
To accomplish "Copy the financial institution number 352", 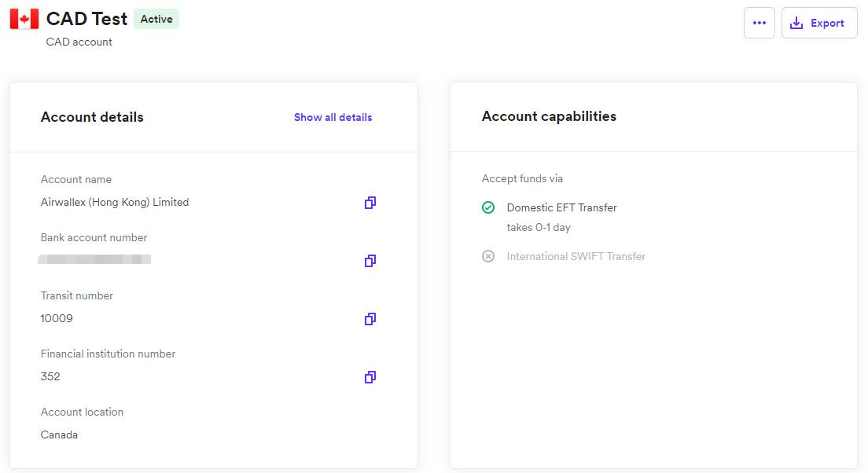I will [370, 377].
